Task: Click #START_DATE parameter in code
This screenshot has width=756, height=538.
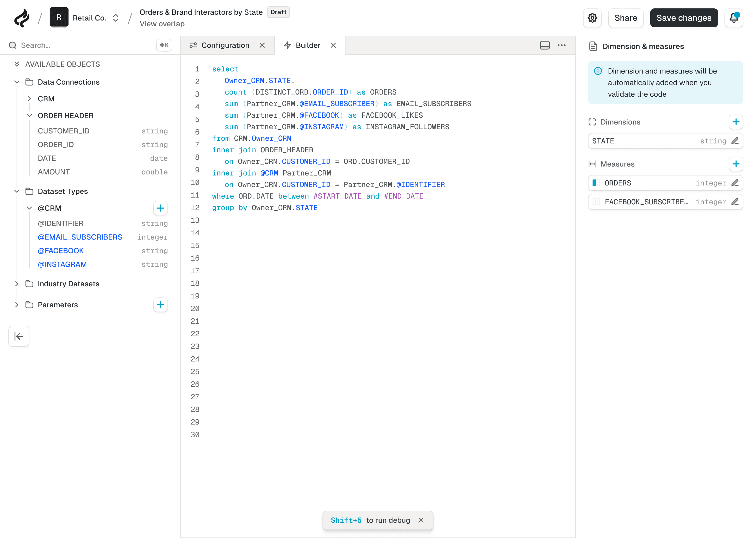Action: (x=337, y=196)
